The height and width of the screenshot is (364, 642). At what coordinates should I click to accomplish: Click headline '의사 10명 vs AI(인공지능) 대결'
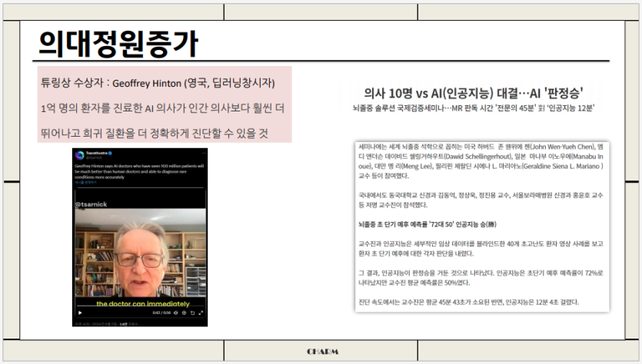tap(474, 93)
